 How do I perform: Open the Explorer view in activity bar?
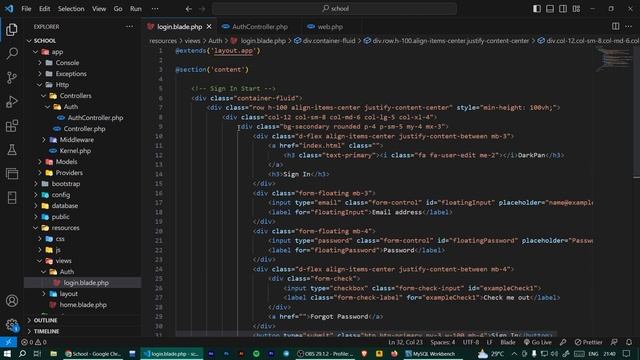pyautogui.click(x=12, y=29)
